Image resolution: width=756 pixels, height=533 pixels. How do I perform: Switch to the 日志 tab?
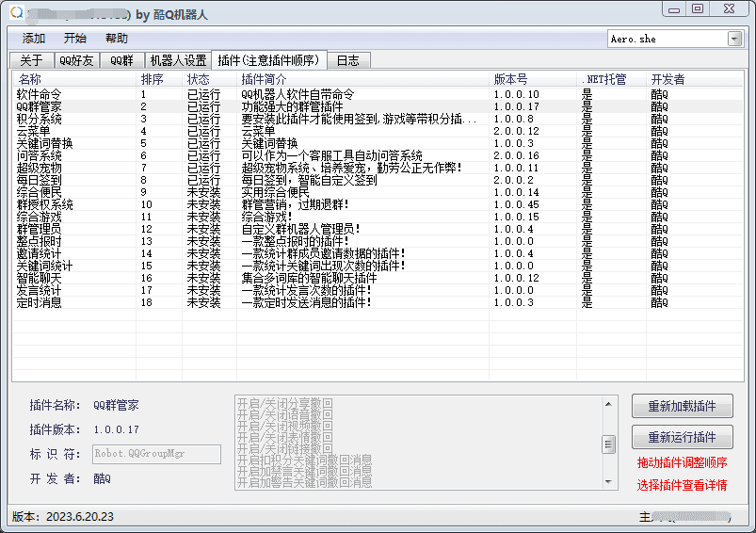348,61
